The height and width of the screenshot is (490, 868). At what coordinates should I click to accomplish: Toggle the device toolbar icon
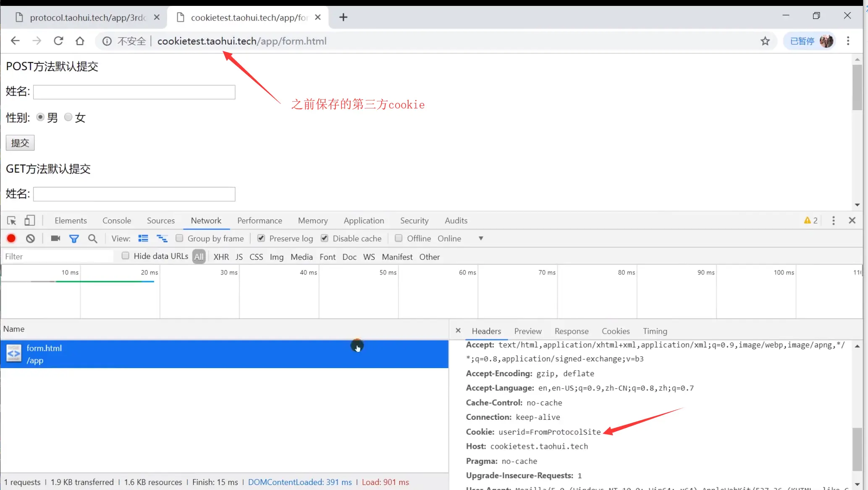[x=29, y=221]
